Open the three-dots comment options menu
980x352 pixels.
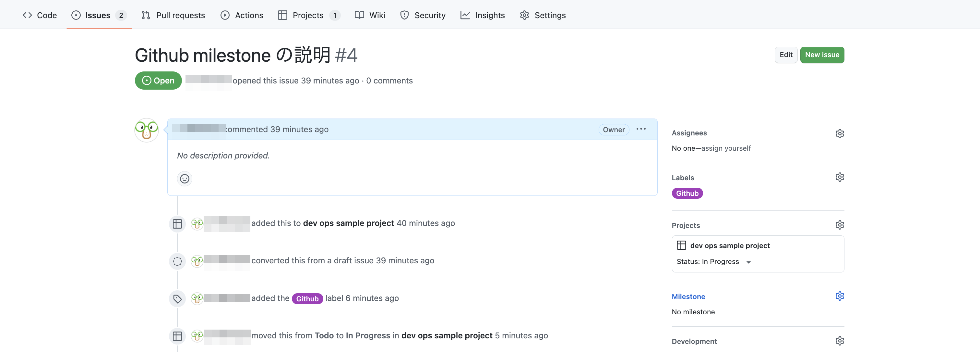point(641,129)
